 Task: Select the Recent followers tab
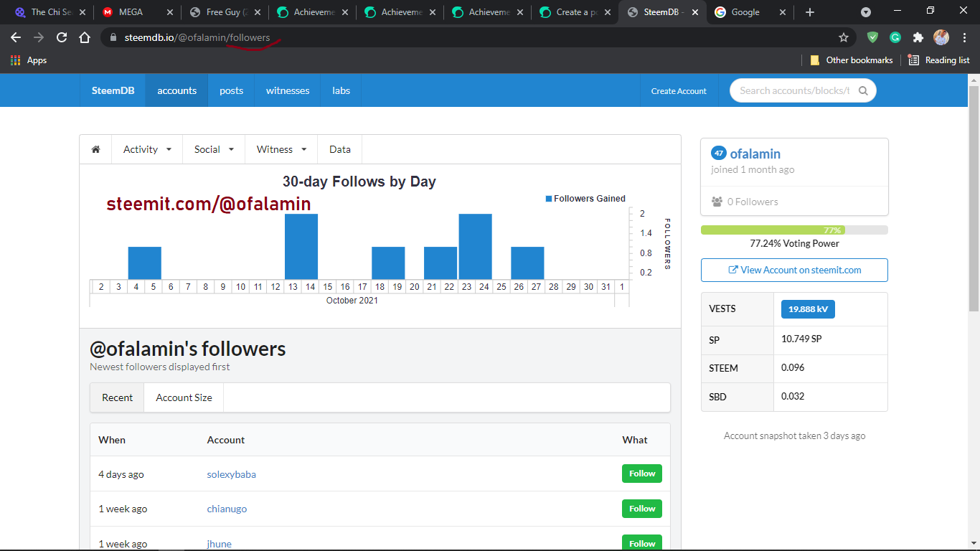[x=118, y=397]
